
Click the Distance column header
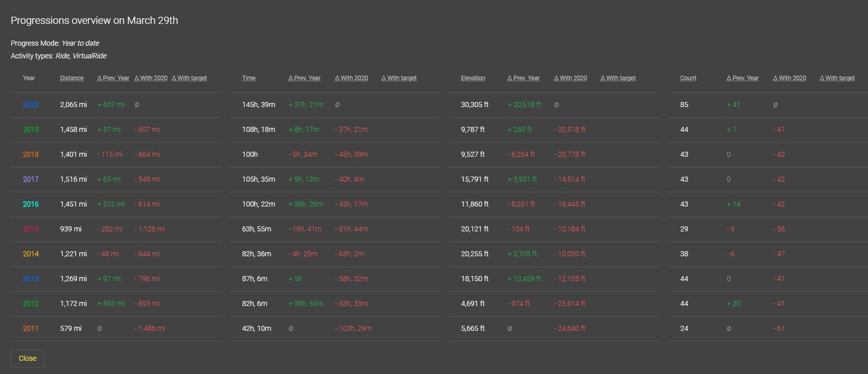click(72, 78)
